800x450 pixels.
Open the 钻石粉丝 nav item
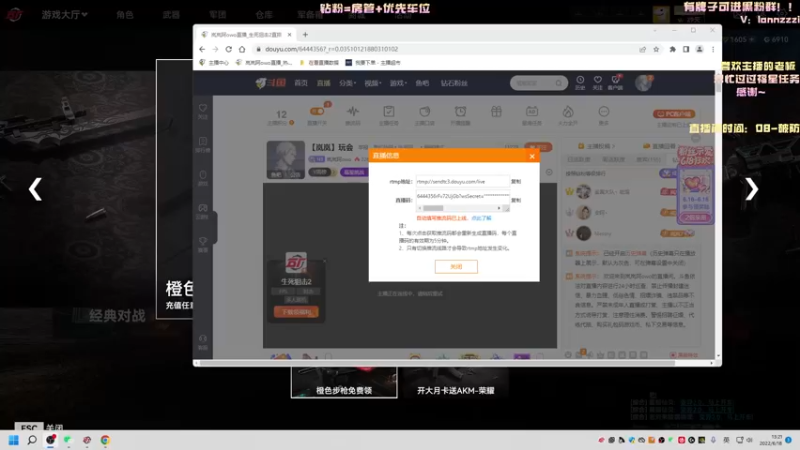[454, 83]
